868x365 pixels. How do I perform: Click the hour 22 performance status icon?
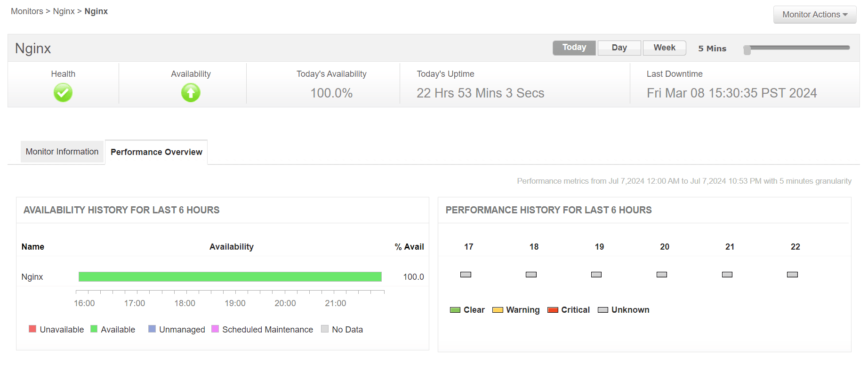click(792, 275)
